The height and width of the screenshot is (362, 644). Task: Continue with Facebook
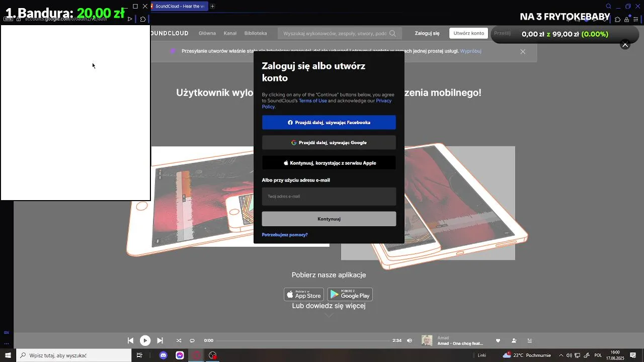(x=329, y=122)
